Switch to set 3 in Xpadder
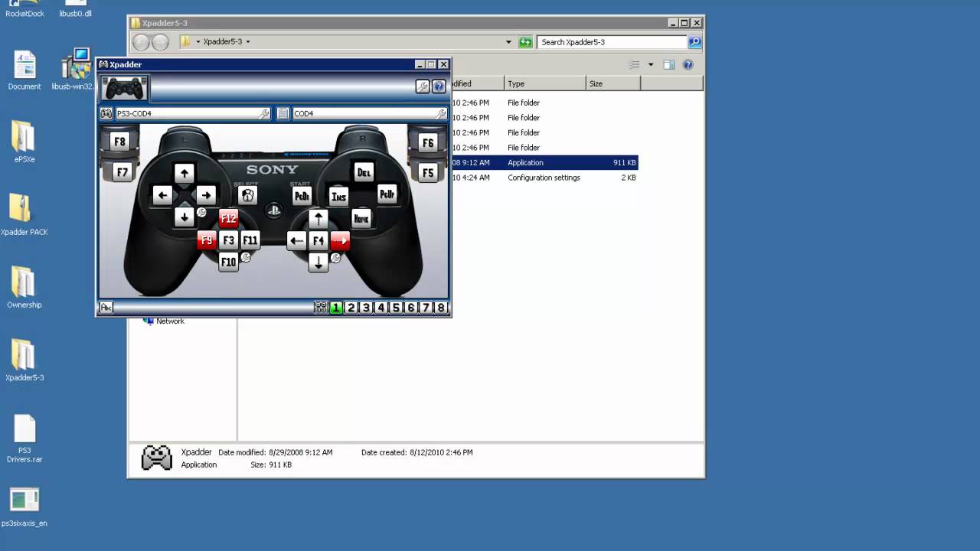The image size is (980, 551). click(x=366, y=308)
